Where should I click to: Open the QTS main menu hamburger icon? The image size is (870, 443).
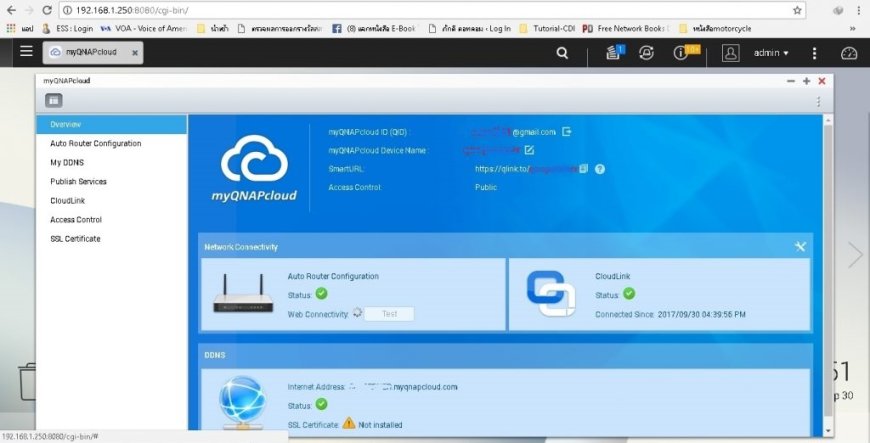pos(26,52)
